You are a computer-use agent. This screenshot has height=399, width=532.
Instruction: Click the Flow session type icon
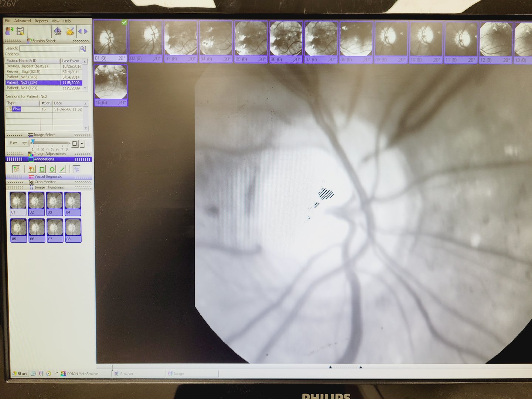point(9,109)
